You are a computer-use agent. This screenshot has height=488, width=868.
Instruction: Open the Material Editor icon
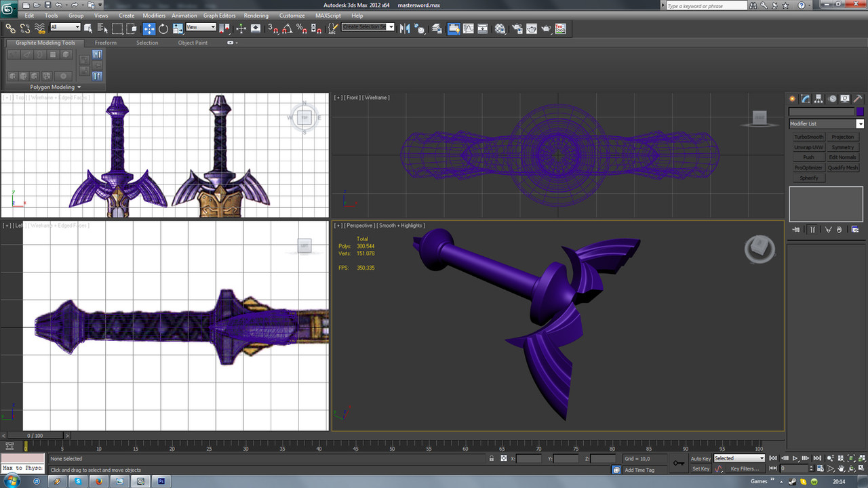500,28
